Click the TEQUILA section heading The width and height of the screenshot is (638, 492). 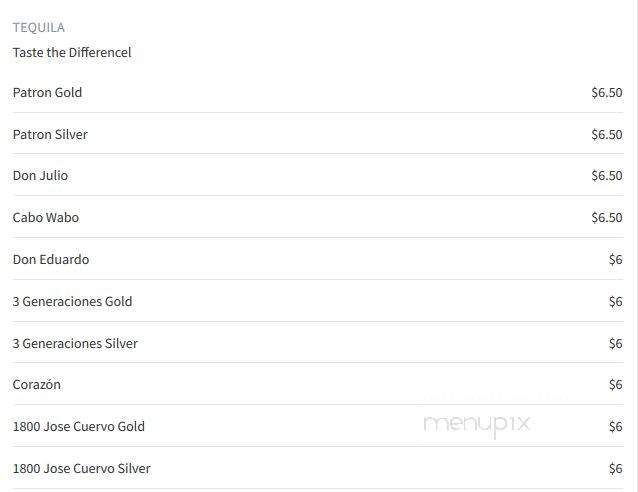coord(39,27)
